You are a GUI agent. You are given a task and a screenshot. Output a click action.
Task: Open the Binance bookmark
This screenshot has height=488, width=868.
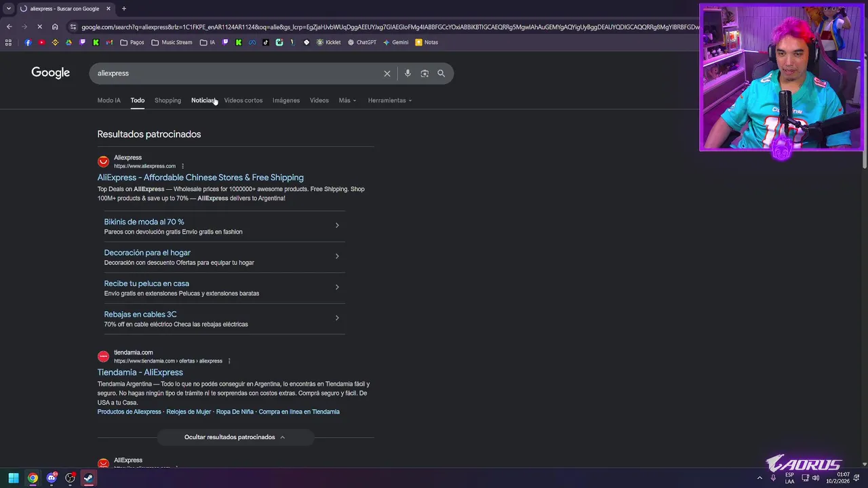[x=55, y=42]
